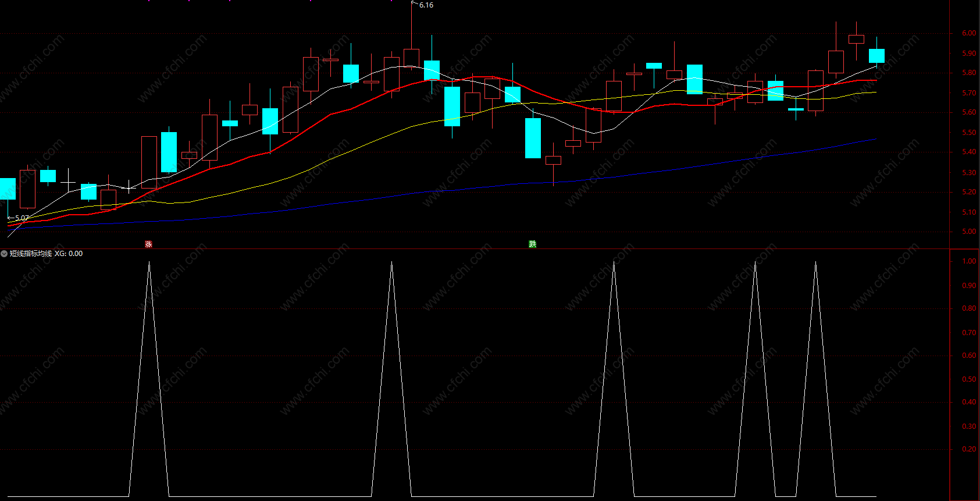Click the 1.00 indicator axis label
The width and height of the screenshot is (980, 501).
point(969,261)
